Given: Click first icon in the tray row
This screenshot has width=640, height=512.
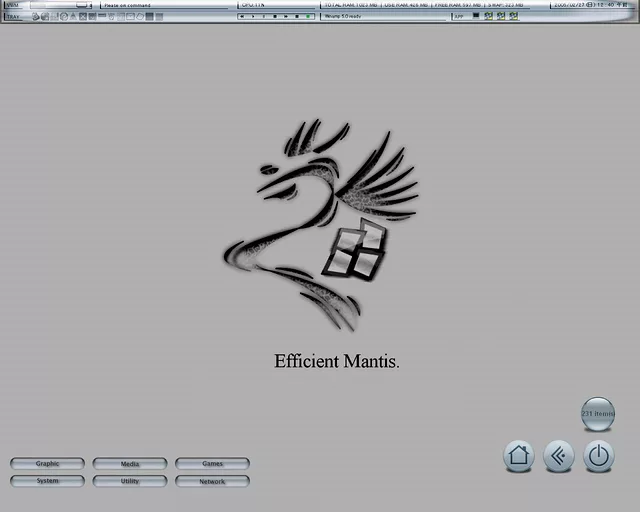Looking at the screenshot, I should click(34, 17).
